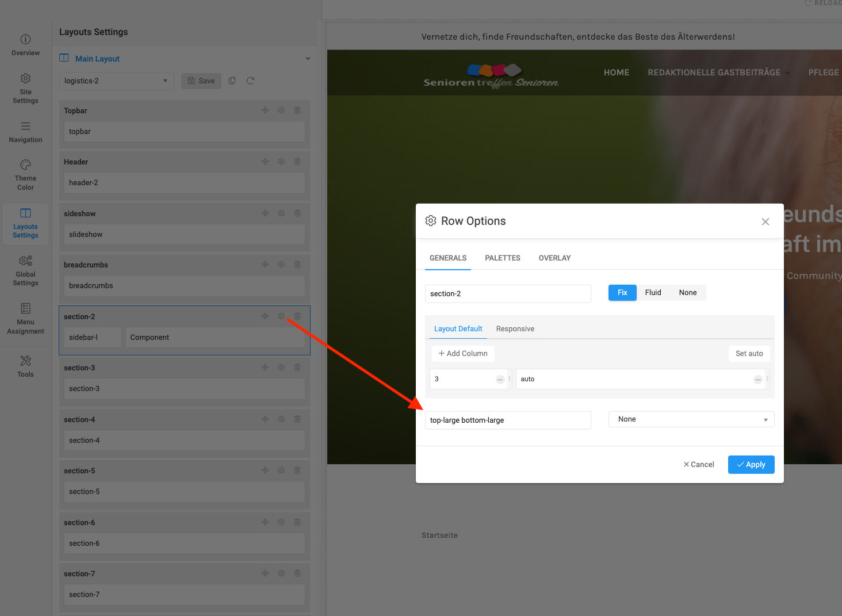Select the Layout Default tab
This screenshot has width=842, height=616.
pyautogui.click(x=458, y=329)
